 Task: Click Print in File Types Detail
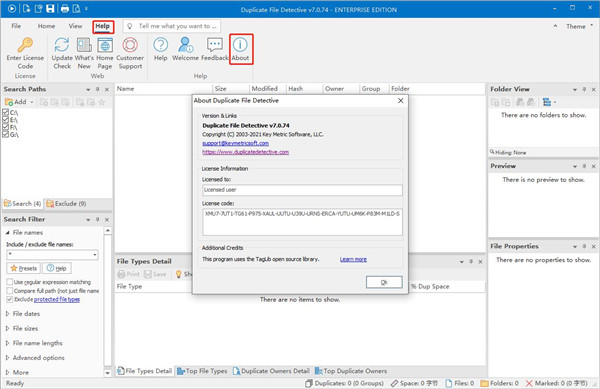tap(129, 274)
